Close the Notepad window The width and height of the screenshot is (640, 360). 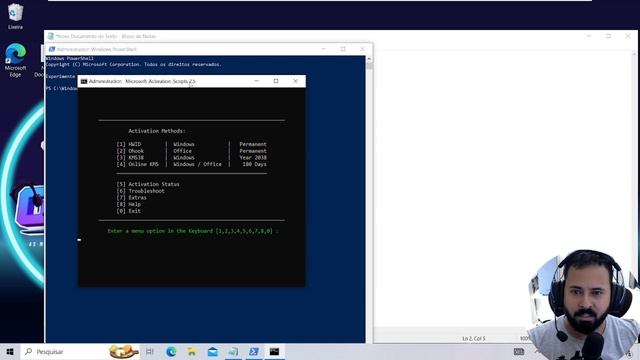pyautogui.click(x=628, y=36)
